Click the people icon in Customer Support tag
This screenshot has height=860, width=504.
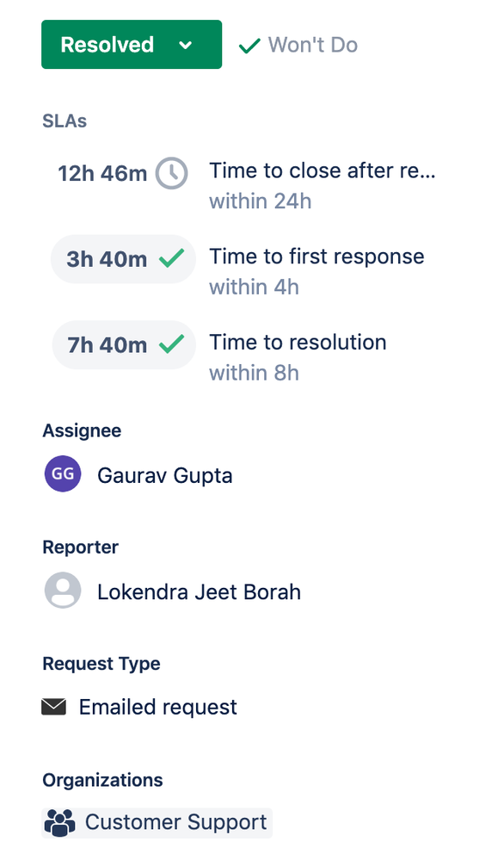pyautogui.click(x=58, y=821)
